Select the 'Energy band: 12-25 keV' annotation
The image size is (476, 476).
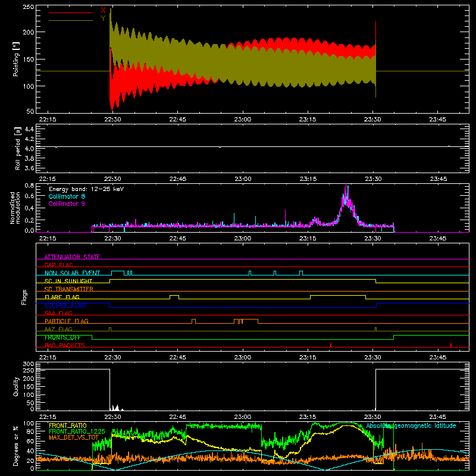(x=86, y=189)
